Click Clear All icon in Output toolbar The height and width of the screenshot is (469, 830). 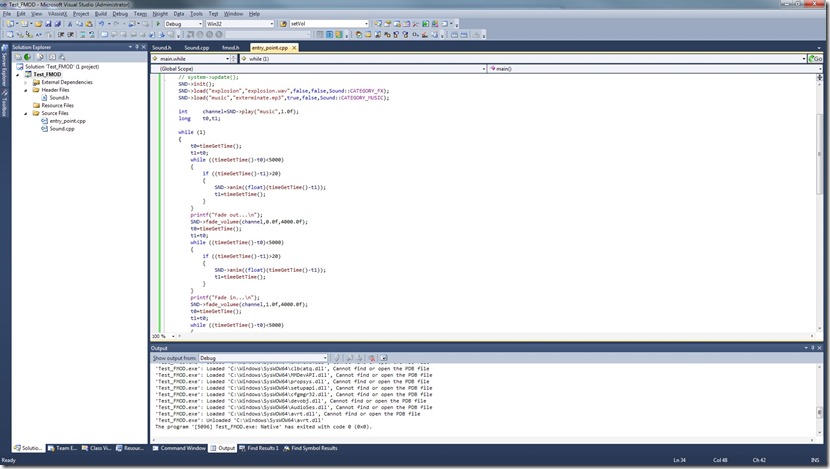(372, 358)
